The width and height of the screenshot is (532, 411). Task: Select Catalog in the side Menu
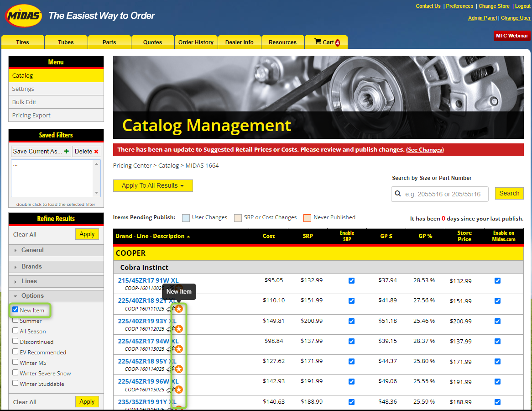click(56, 75)
